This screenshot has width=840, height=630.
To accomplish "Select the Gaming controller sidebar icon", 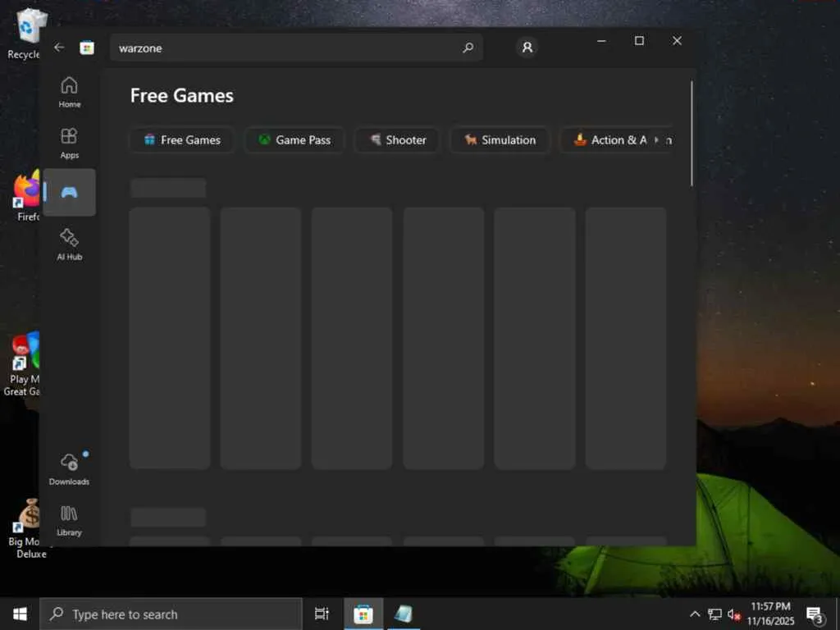I will pyautogui.click(x=70, y=192).
